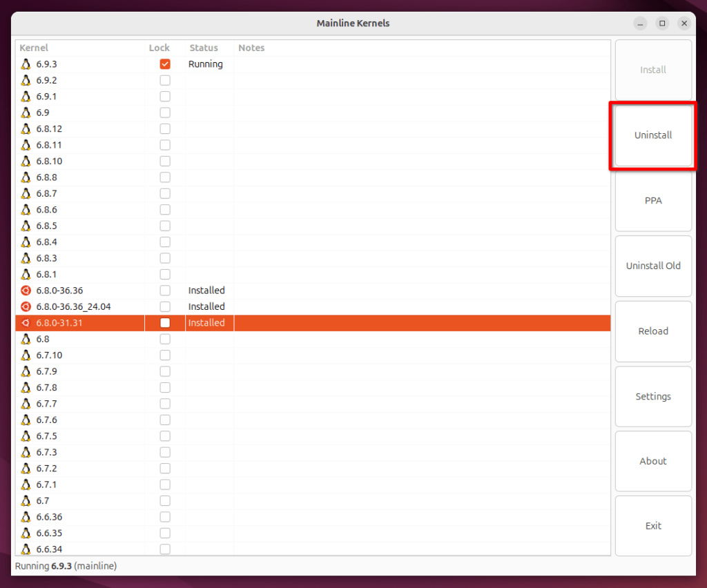Click the Tux icon beside kernel 6.9.2
This screenshot has width=707, height=588.
[x=26, y=80]
